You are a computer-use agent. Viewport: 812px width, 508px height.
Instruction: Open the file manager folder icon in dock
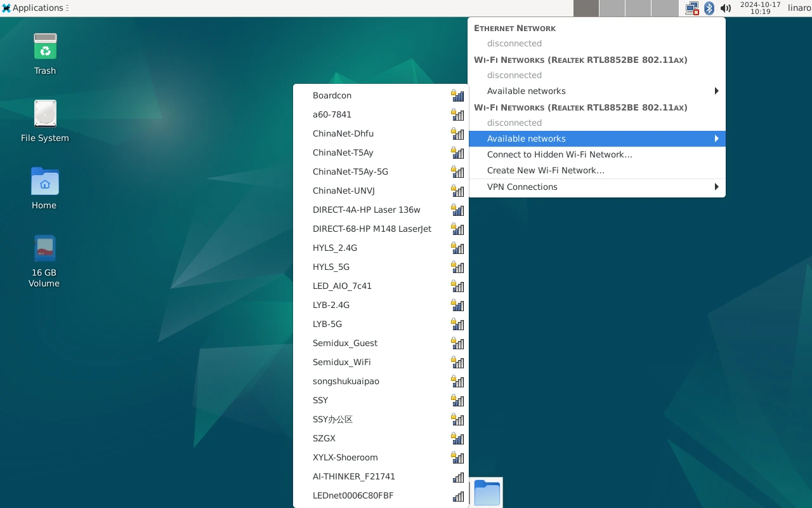[x=487, y=493]
